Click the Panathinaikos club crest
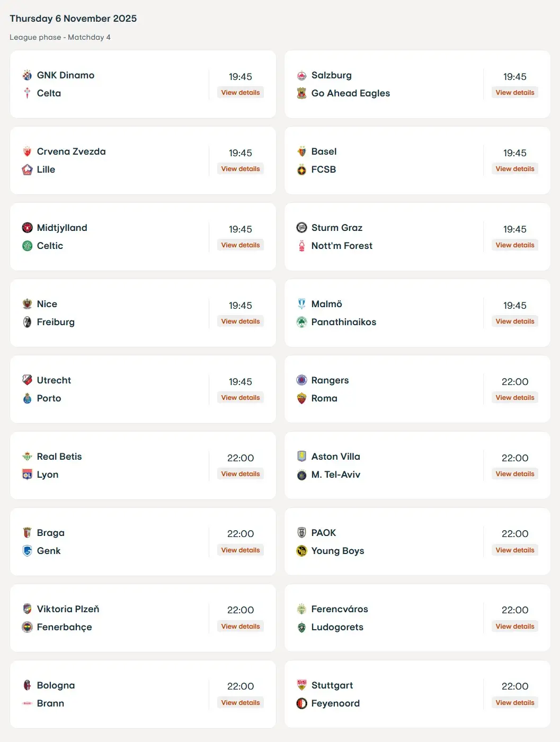The width and height of the screenshot is (560, 742). [x=301, y=322]
